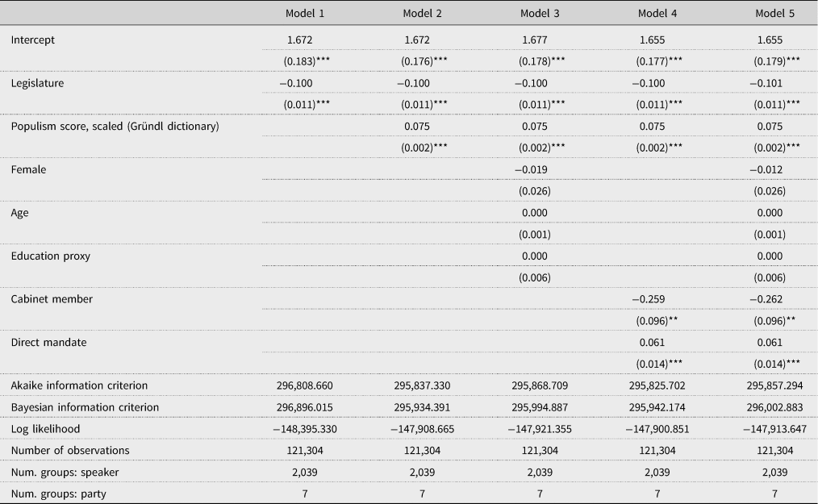Click the Model 4 column header
The height and width of the screenshot is (504, 818).
(657, 13)
